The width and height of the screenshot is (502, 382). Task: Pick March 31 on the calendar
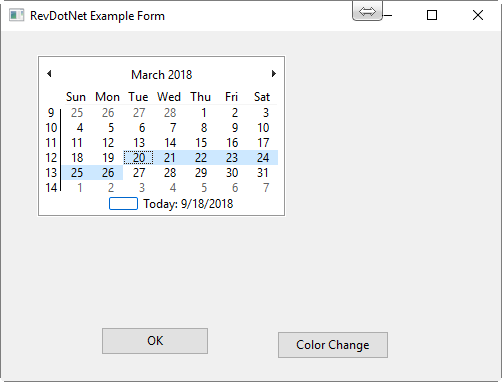pyautogui.click(x=263, y=173)
